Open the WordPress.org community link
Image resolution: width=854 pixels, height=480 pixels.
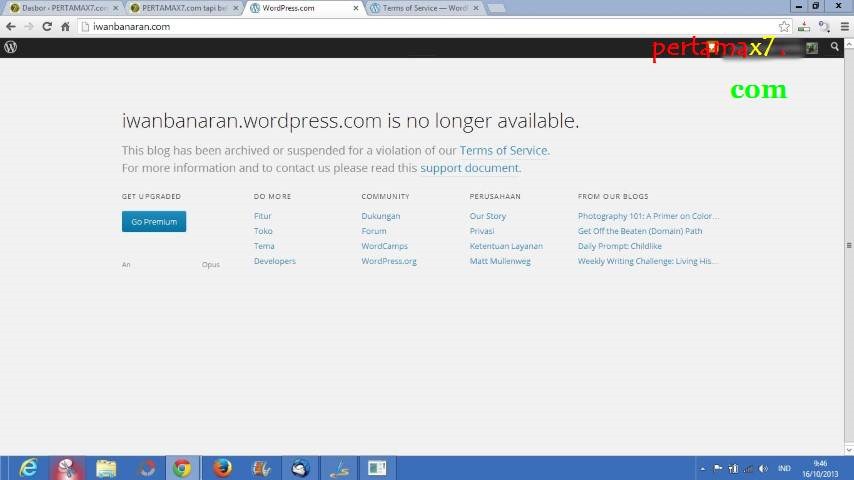(x=389, y=261)
